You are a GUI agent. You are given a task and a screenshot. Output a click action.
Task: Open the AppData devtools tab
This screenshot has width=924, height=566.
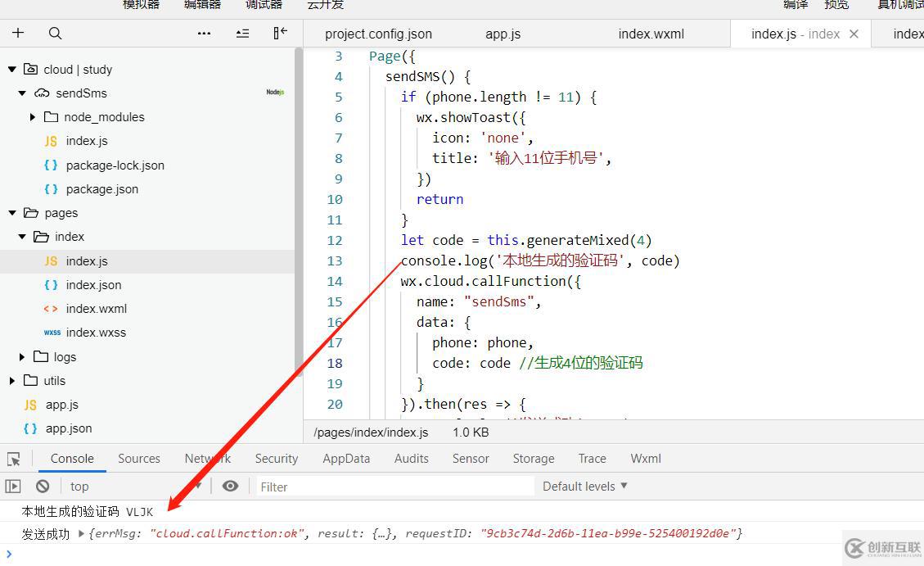tap(346, 459)
